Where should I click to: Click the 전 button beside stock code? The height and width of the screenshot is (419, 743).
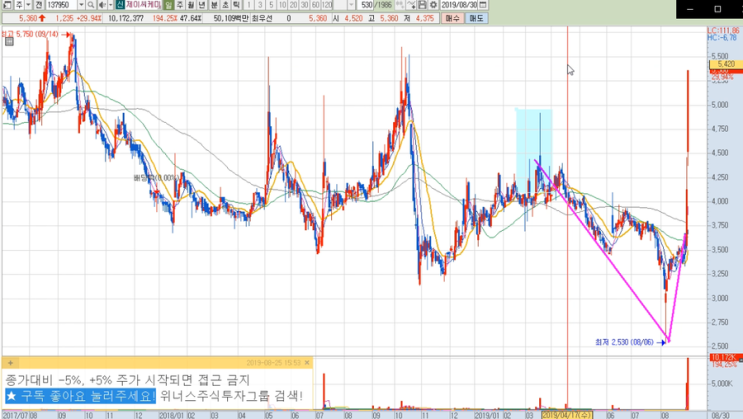pyautogui.click(x=38, y=5)
